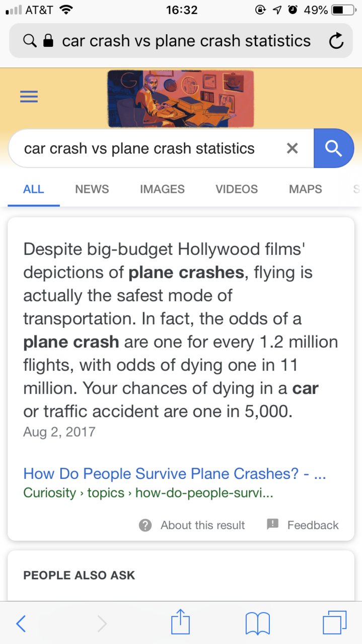This screenshot has height=644, width=362.
Task: Clear the search query with X
Action: 292,148
